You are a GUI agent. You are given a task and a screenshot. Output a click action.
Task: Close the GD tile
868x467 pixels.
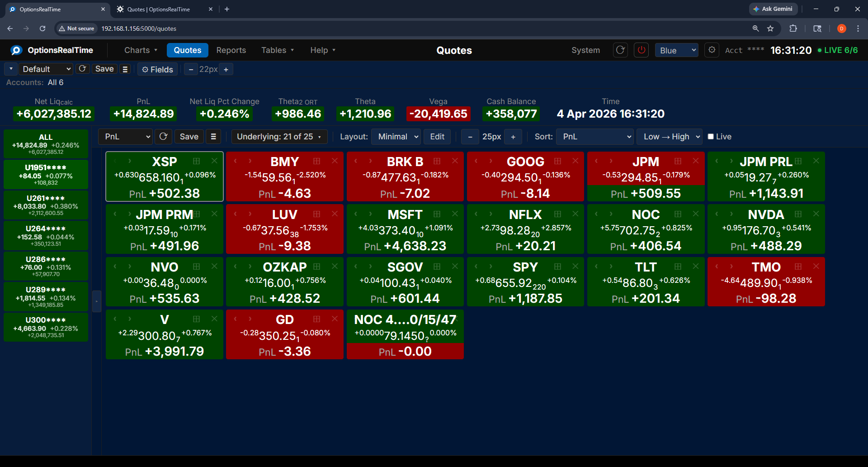pos(335,319)
